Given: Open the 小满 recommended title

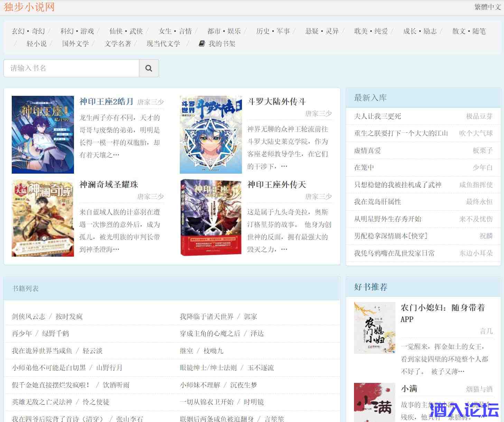Looking at the screenshot, I should 409,388.
